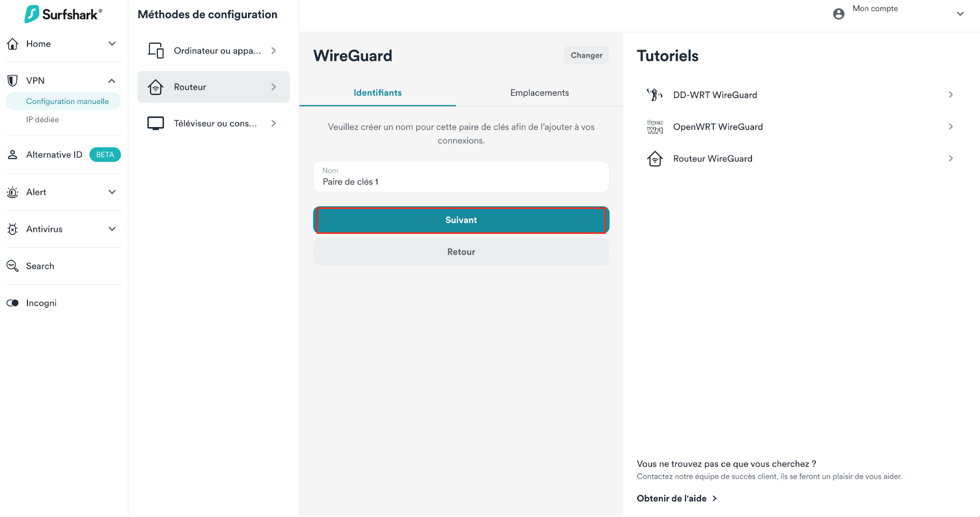Expand the Alert menu chevron
Screen dimensions: 980x517
click(x=112, y=192)
